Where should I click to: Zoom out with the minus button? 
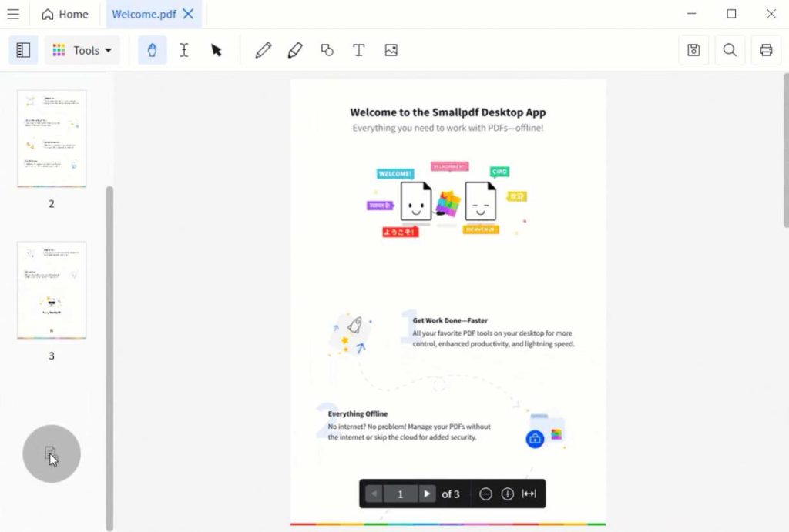coord(485,494)
